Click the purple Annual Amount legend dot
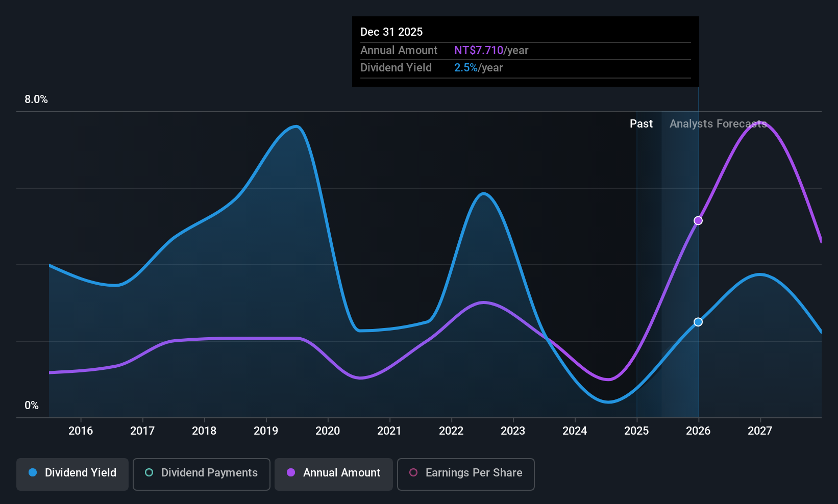 pos(291,472)
